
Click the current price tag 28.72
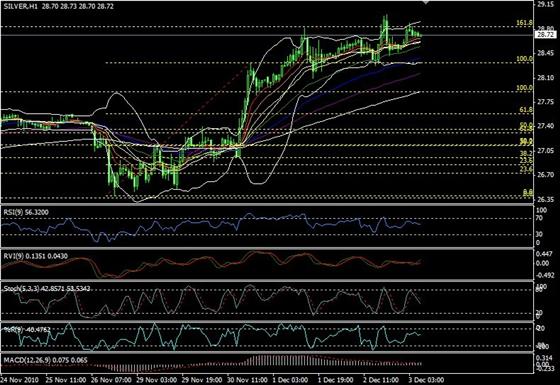click(546, 35)
